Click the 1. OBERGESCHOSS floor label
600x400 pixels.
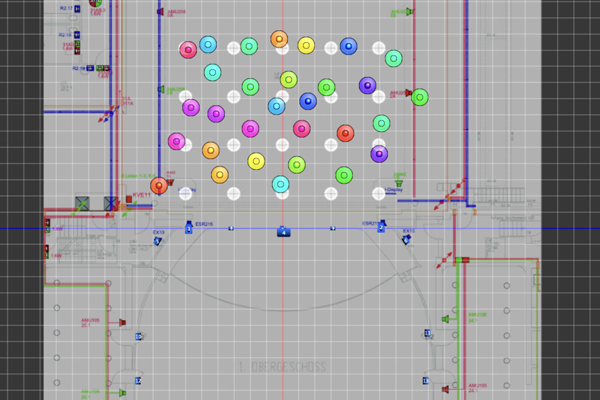(283, 367)
